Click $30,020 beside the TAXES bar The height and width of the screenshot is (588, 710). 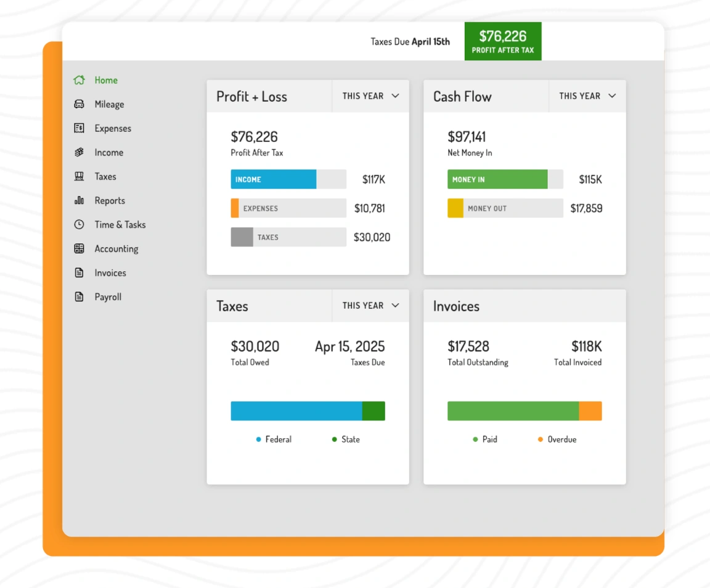pyautogui.click(x=372, y=237)
